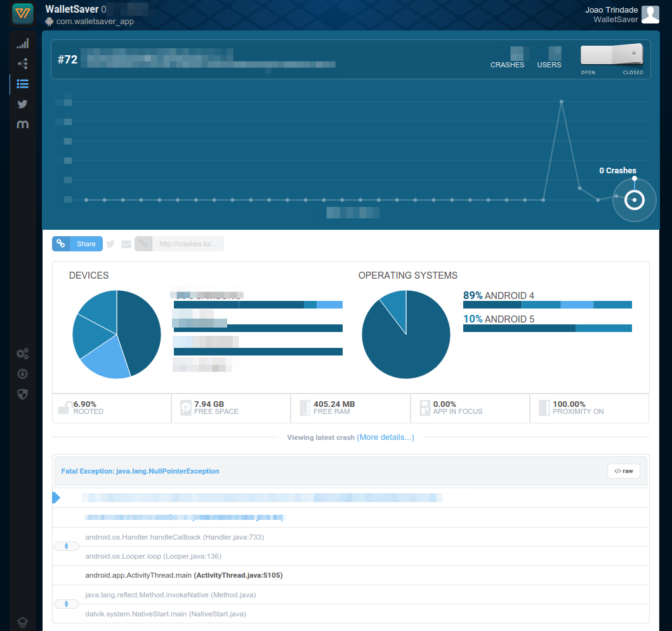Click the circular 0 Crashes chart marker
Image resolution: width=672 pixels, height=631 pixels.
(x=635, y=200)
